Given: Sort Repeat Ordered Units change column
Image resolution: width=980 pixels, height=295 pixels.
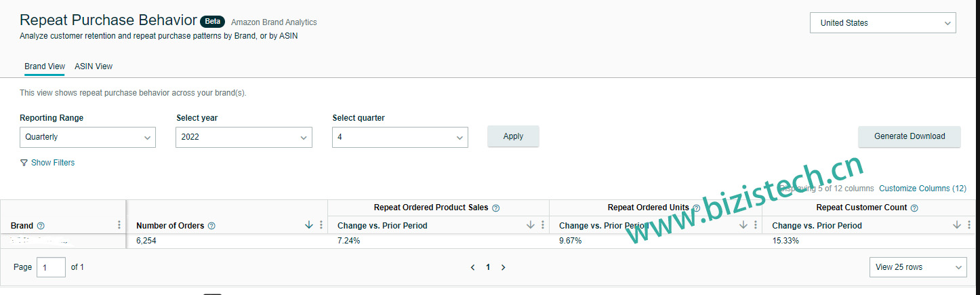Looking at the screenshot, I should [743, 225].
